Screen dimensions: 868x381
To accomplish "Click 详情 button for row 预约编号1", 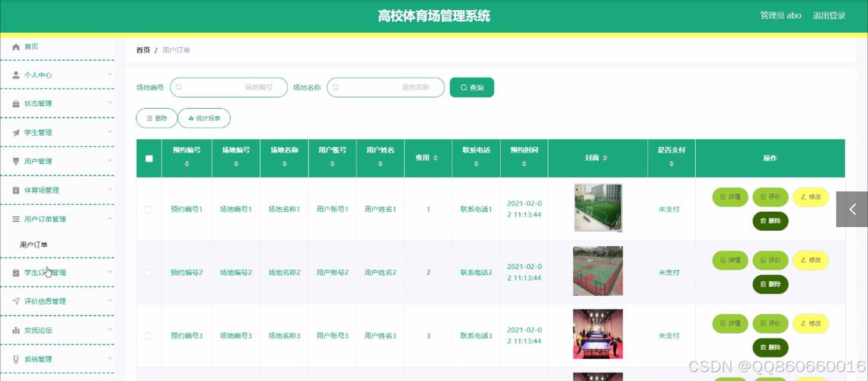I will [x=730, y=197].
